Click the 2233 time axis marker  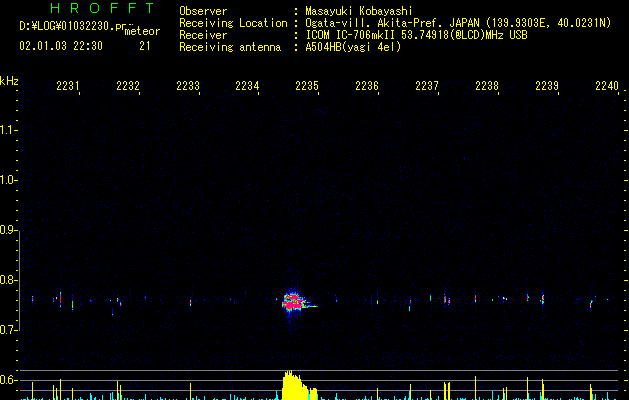(x=187, y=86)
